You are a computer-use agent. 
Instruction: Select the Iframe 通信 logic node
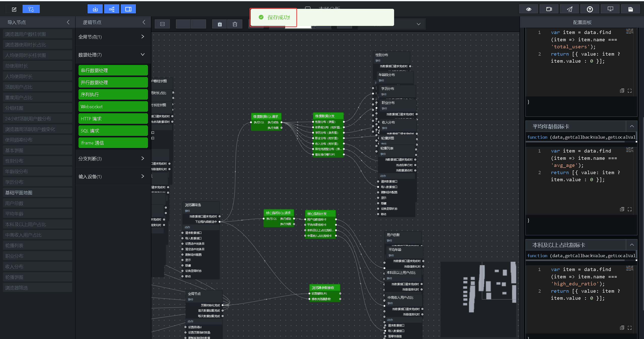click(113, 143)
